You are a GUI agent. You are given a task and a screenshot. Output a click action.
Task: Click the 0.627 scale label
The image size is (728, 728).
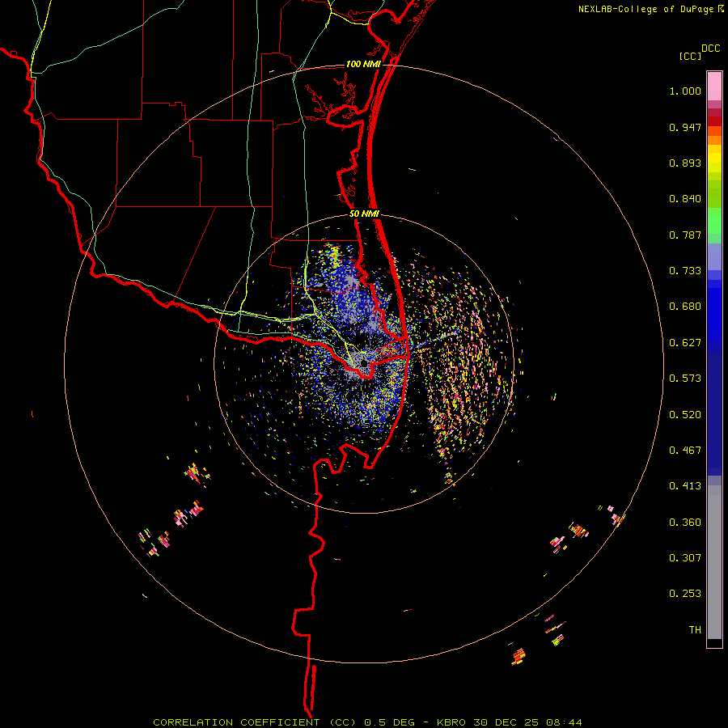click(685, 343)
